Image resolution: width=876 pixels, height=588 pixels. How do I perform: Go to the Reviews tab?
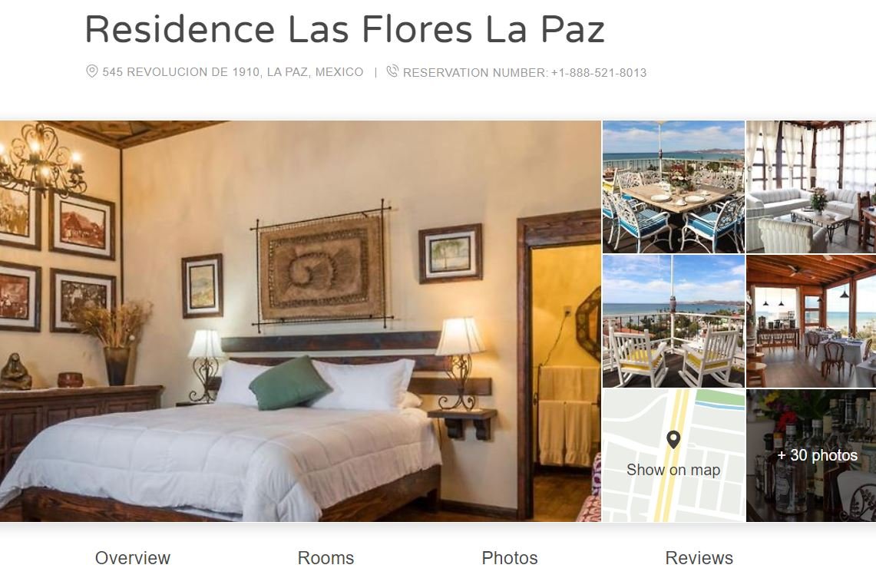point(699,558)
